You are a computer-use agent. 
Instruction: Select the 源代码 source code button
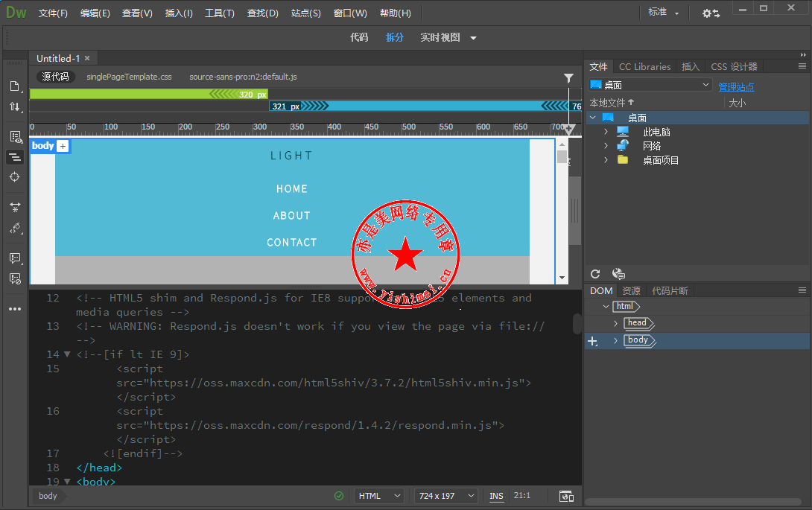[x=55, y=77]
